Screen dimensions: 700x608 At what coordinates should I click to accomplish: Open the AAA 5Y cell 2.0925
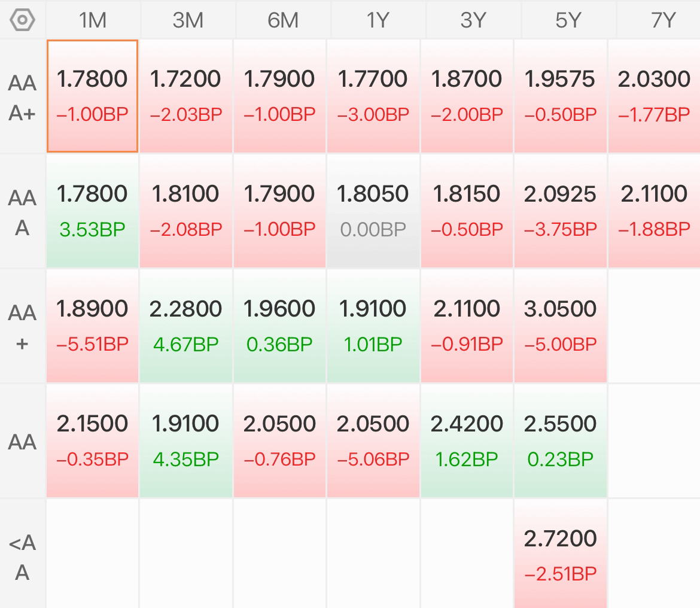(x=560, y=211)
